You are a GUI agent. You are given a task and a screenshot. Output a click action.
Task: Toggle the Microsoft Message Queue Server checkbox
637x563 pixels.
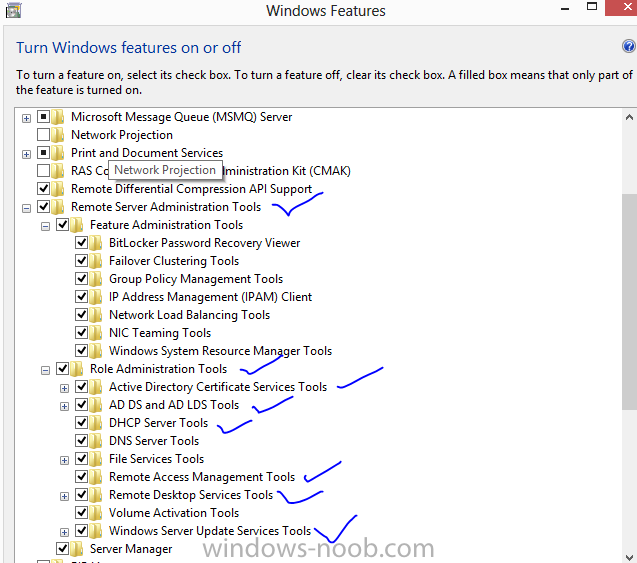(x=43, y=117)
